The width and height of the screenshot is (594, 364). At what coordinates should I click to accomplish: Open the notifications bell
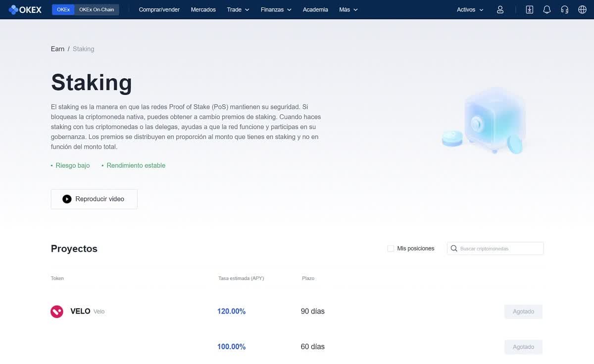547,9
